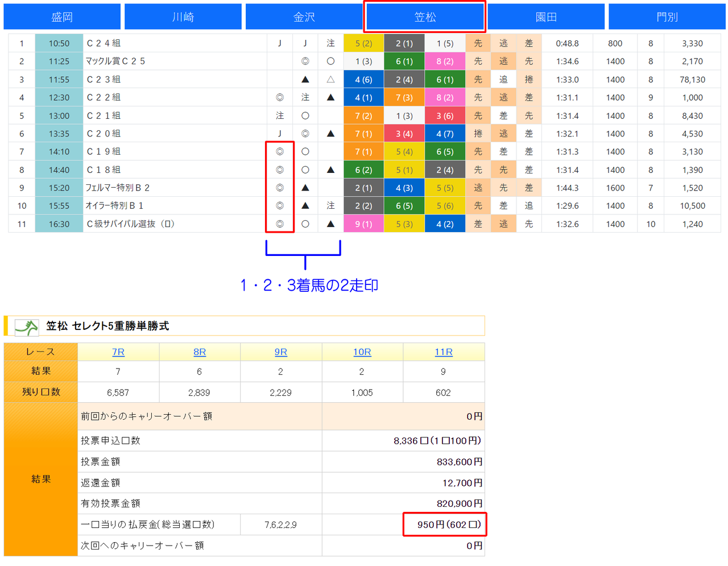Viewport: 728px width, 566px height.
Task: Click the green horse logo beside 笠松 セレクト5重勝単勝式
Action: [26, 327]
